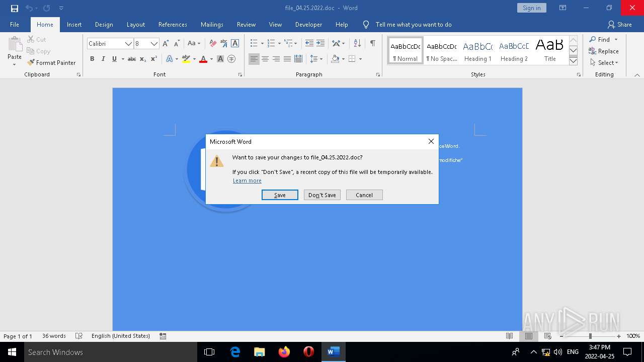644x362 pixels.
Task: Open the font size dropdown
Action: (154, 44)
